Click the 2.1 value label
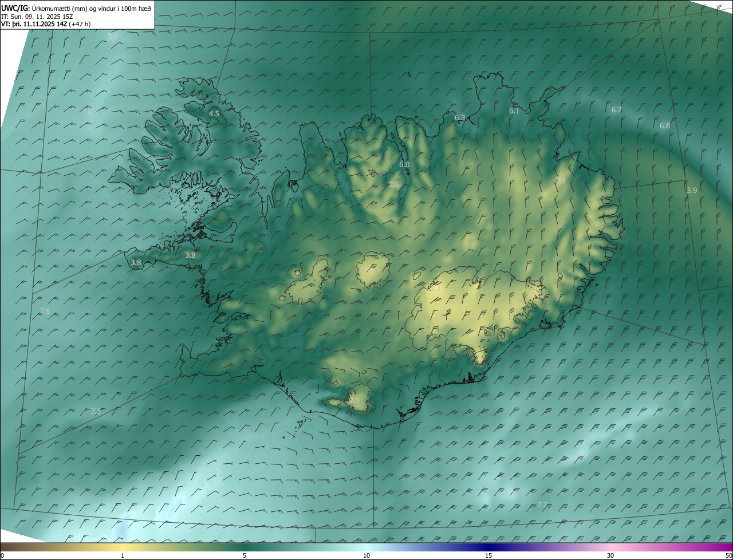The image size is (733, 560). point(561,180)
